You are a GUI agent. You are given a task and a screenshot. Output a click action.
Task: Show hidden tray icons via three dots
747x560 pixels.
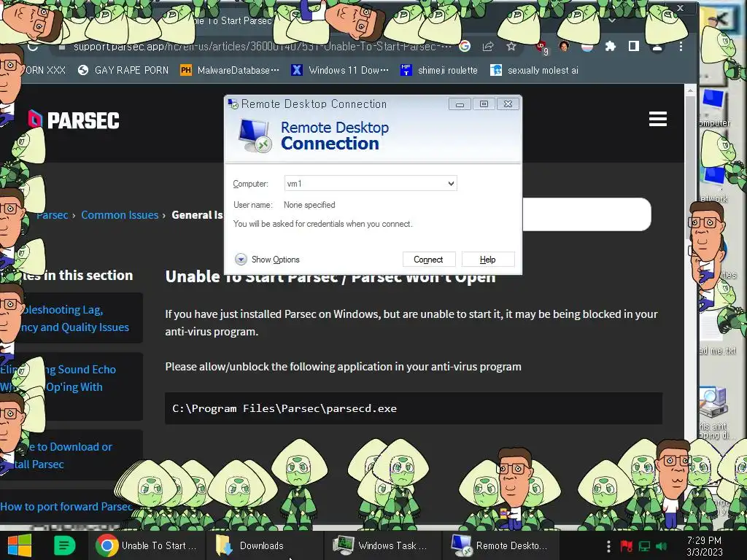(608, 545)
